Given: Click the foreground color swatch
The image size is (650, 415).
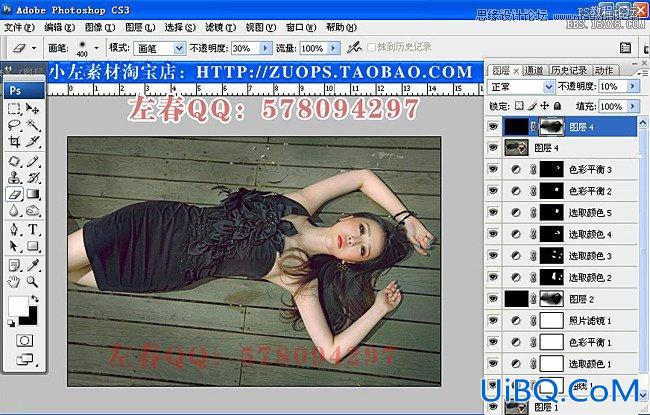Looking at the screenshot, I should click(x=17, y=306).
